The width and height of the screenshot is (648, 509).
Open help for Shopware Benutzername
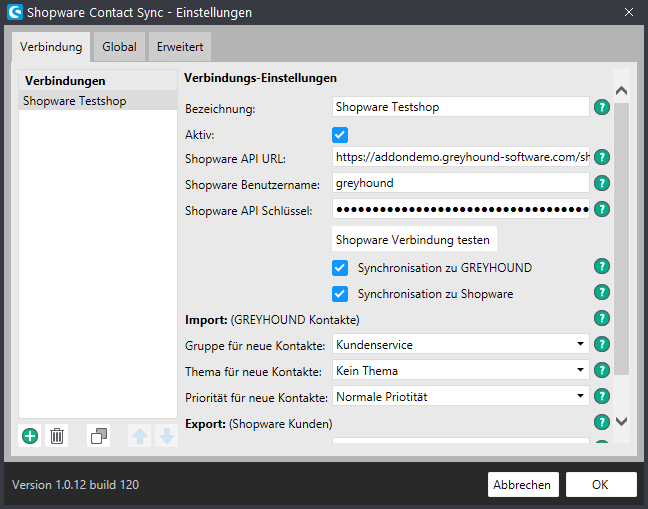[602, 183]
